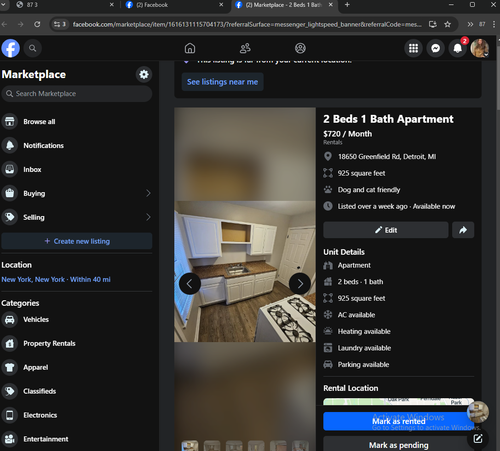
Task: Open the Groups icon in the top bar
Action: point(300,48)
